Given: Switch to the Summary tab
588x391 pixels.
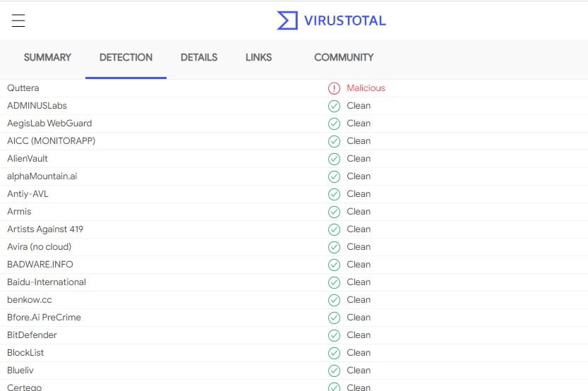Looking at the screenshot, I should (x=47, y=57).
